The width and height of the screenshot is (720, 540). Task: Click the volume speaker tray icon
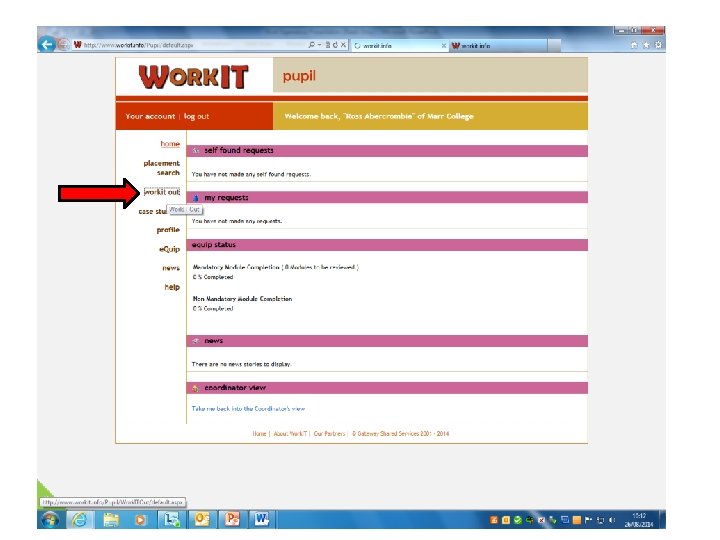point(612,520)
